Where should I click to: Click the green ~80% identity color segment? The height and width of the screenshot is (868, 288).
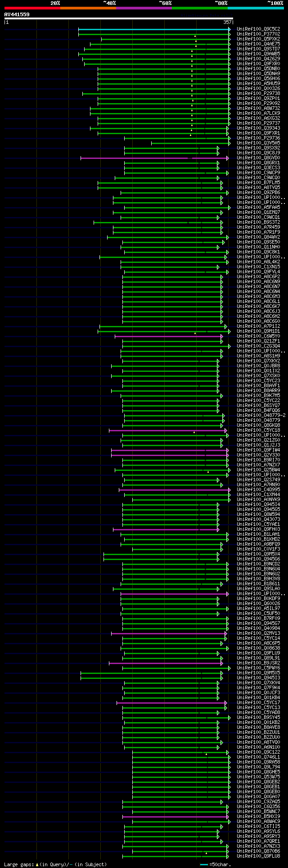coord(199,8)
